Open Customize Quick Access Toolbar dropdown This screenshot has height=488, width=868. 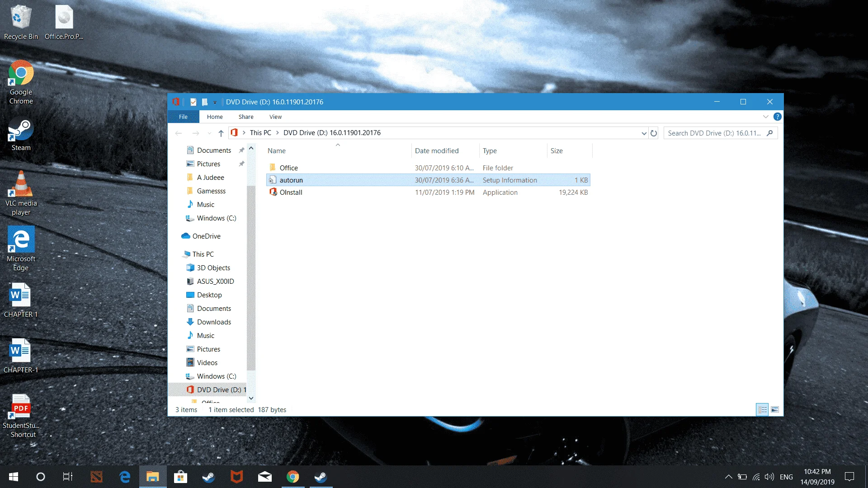click(x=215, y=103)
